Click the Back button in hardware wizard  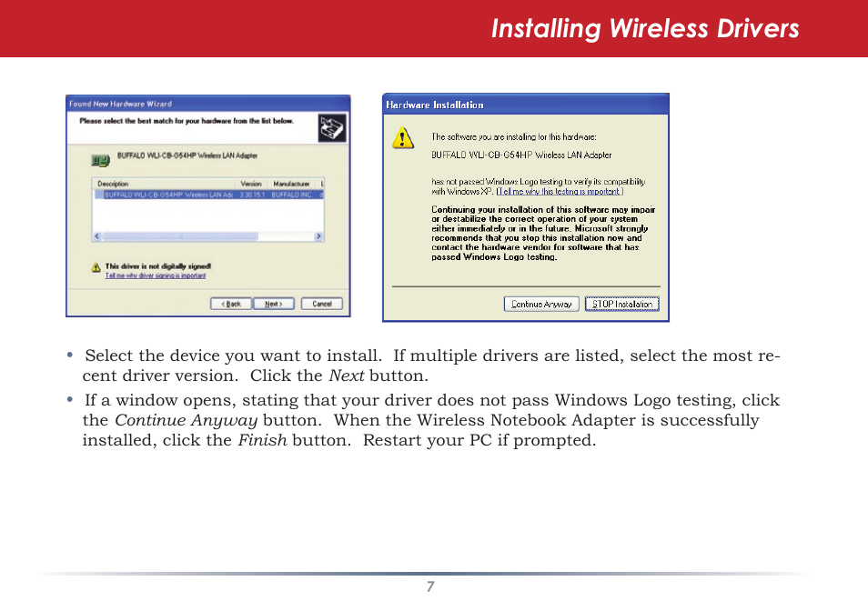pos(231,304)
